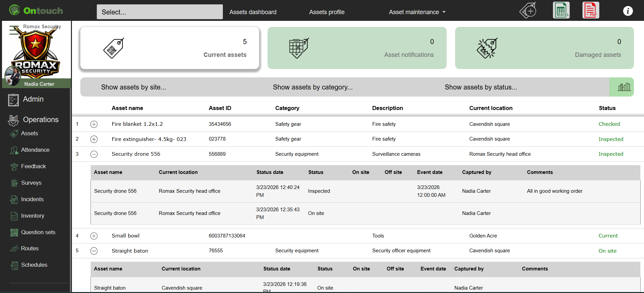
Task: Open the information icon
Action: pyautogui.click(x=628, y=11)
